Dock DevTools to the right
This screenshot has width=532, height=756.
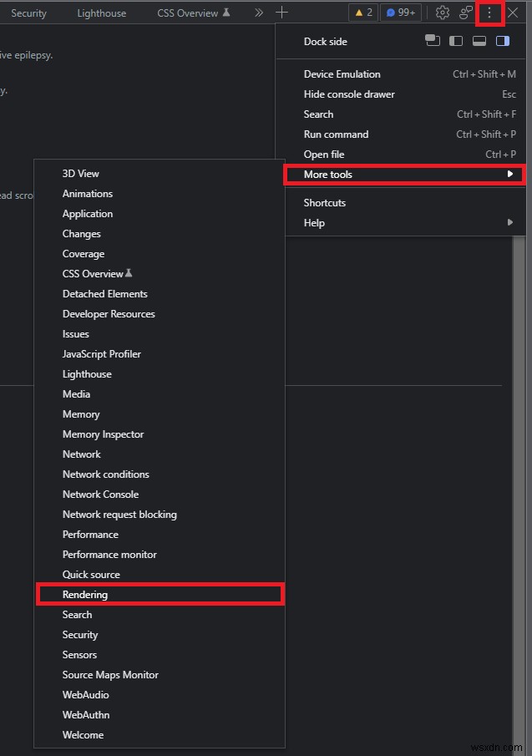point(502,41)
